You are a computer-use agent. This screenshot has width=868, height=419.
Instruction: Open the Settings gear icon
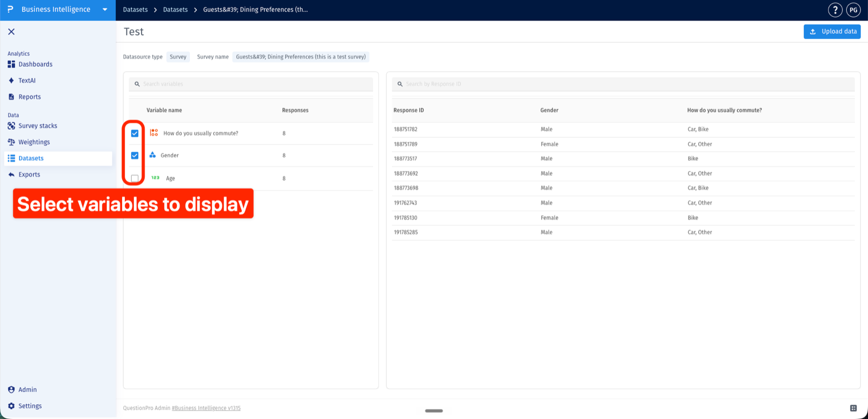pyautogui.click(x=11, y=405)
